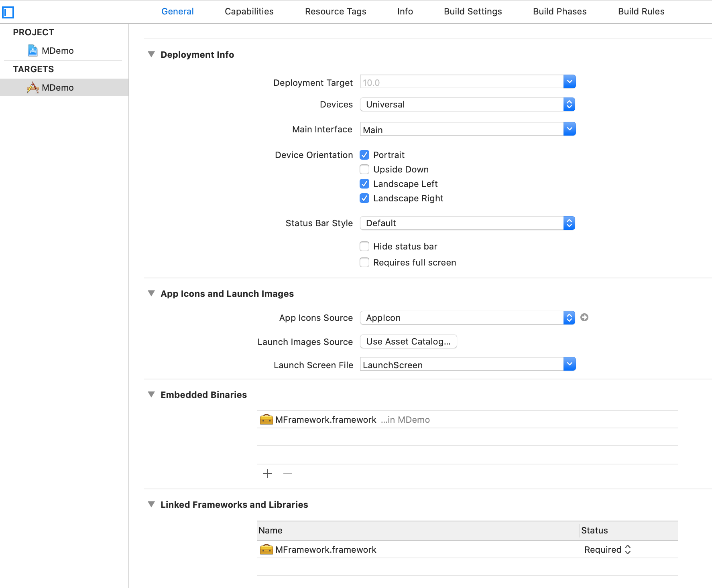The height and width of the screenshot is (588, 712).
Task: Collapse the Deployment Info section
Action: (151, 54)
